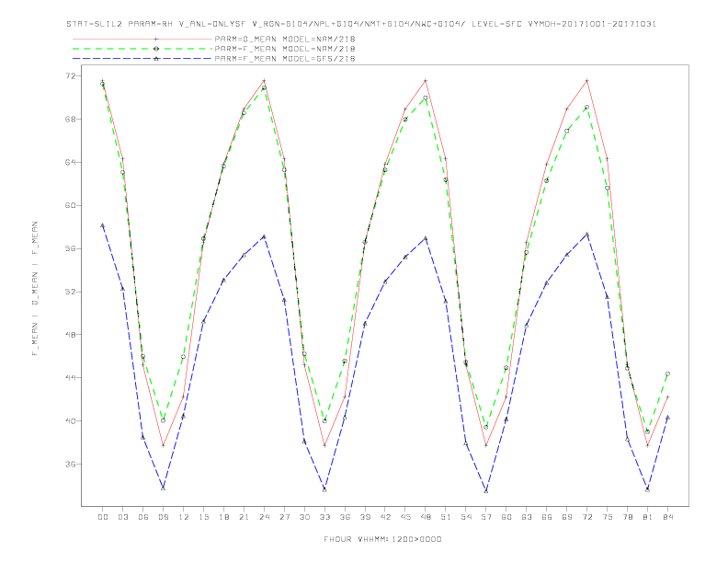
Task: Click x-axis tick label 21
Action: point(244,517)
